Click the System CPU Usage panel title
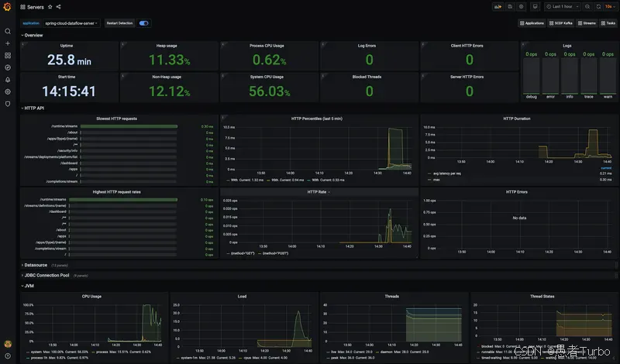 [267, 77]
